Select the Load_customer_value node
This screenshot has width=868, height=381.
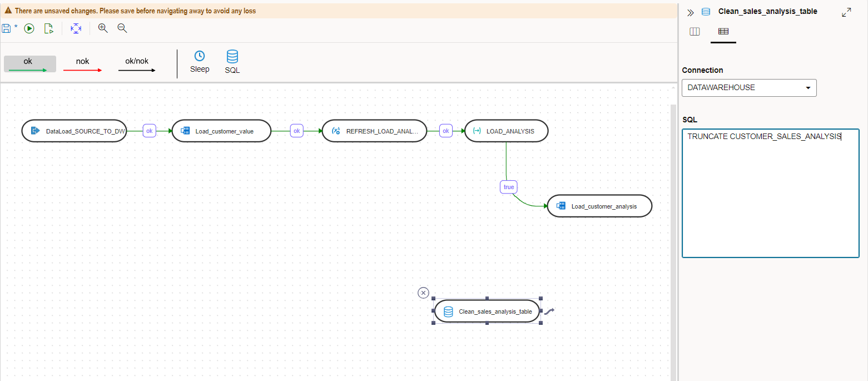pyautogui.click(x=221, y=131)
